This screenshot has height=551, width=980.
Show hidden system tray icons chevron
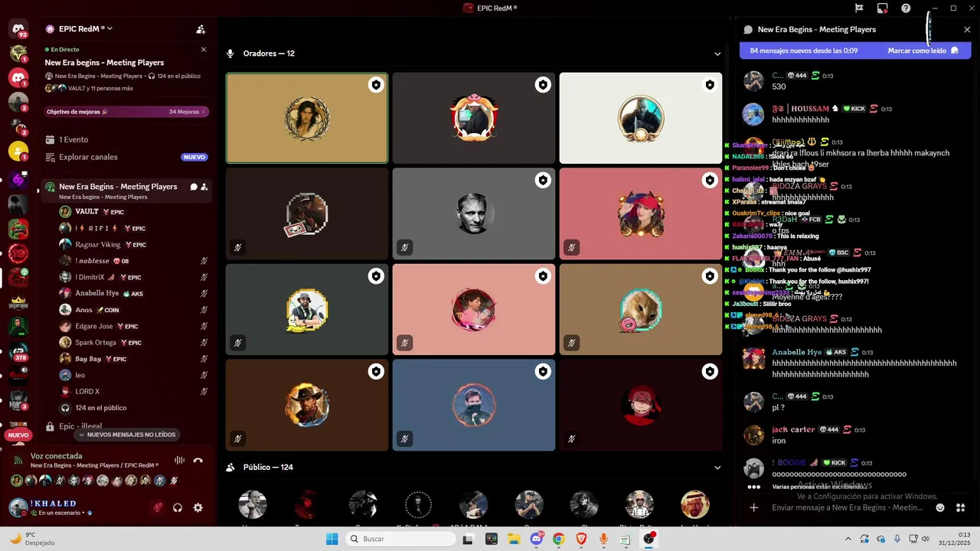848,539
